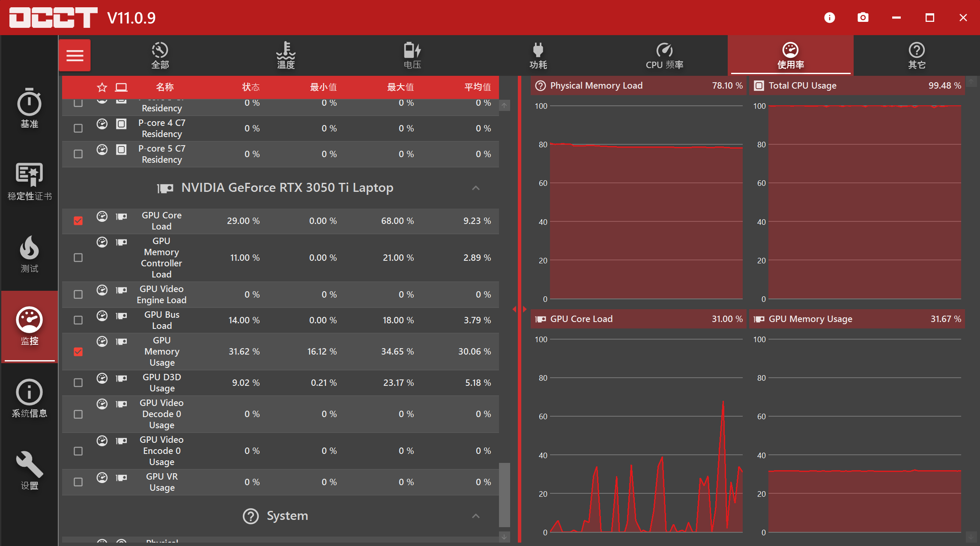980x546 pixels.
Task: Sort by the 最大值 maximum column header
Action: point(400,87)
